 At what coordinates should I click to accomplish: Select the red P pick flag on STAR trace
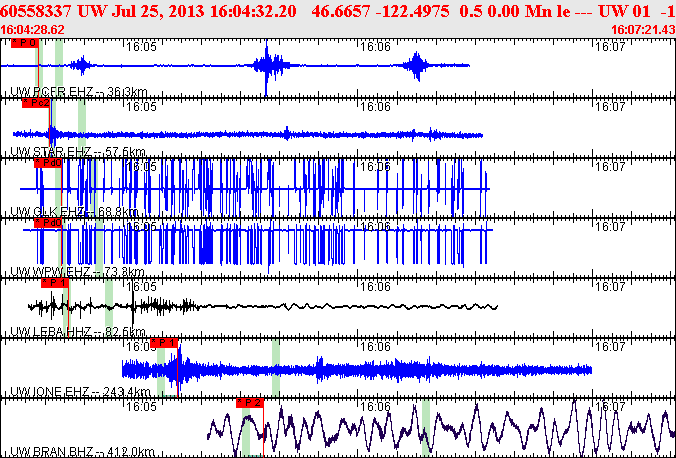tap(36, 103)
